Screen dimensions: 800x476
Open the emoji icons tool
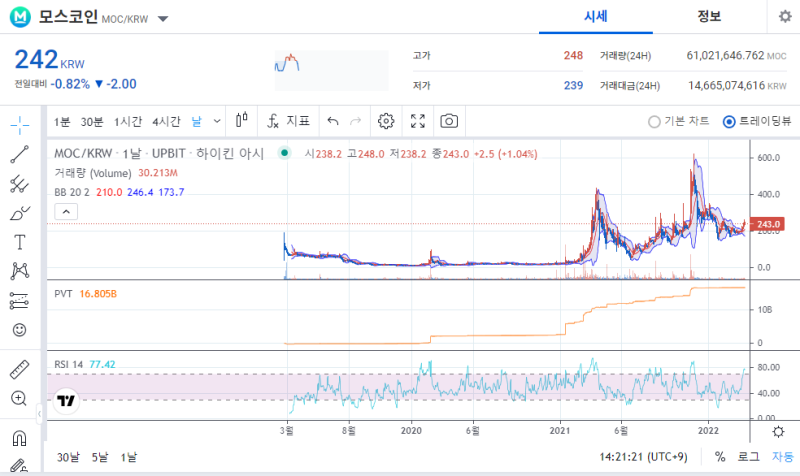[19, 330]
